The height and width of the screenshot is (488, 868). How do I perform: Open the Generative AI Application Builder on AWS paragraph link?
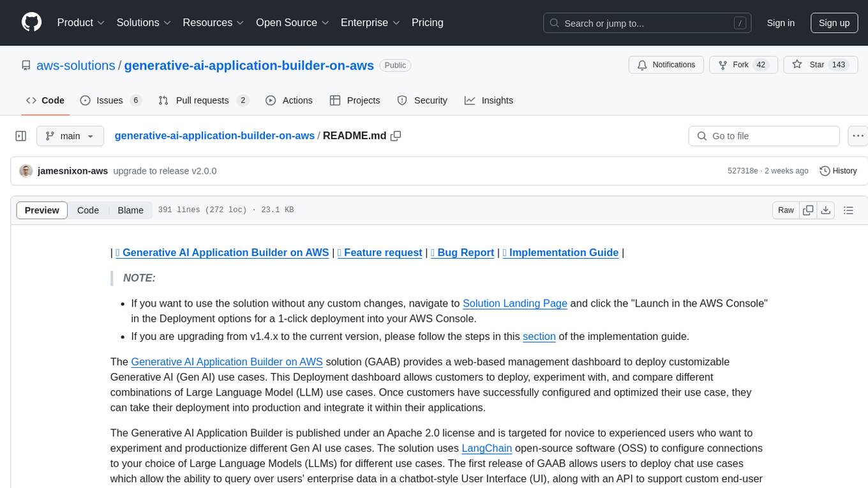[227, 362]
